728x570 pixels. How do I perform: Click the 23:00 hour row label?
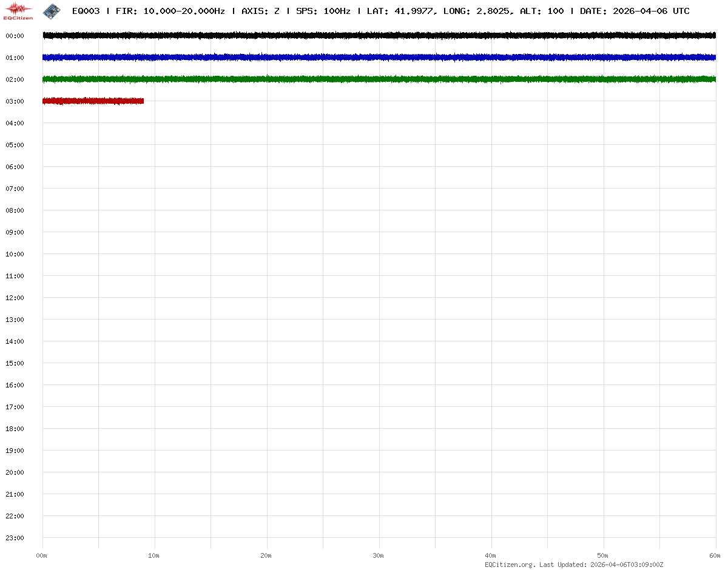[x=15, y=538]
